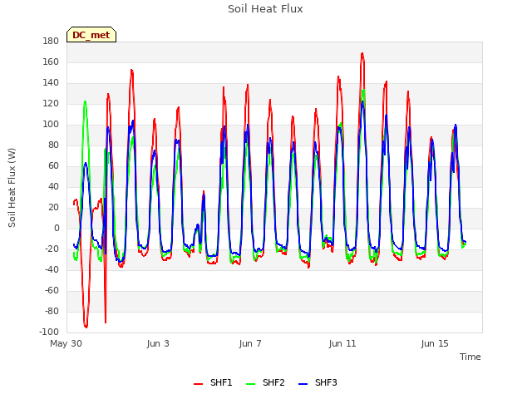The width and height of the screenshot is (532, 399).
Task: Click the 20 y-axis tick label
Action: click(x=53, y=207)
